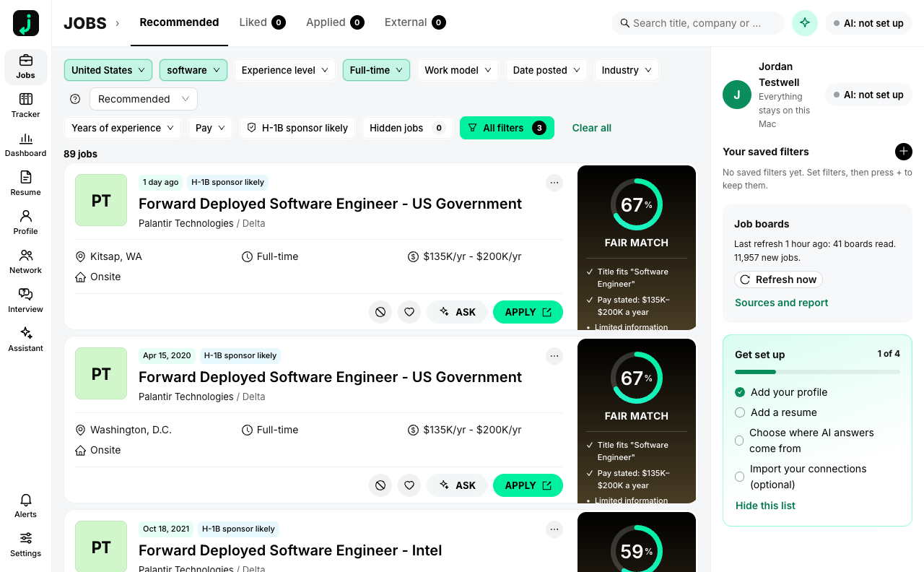
Task: Click Jordan Testwell's avatar
Action: 737,95
